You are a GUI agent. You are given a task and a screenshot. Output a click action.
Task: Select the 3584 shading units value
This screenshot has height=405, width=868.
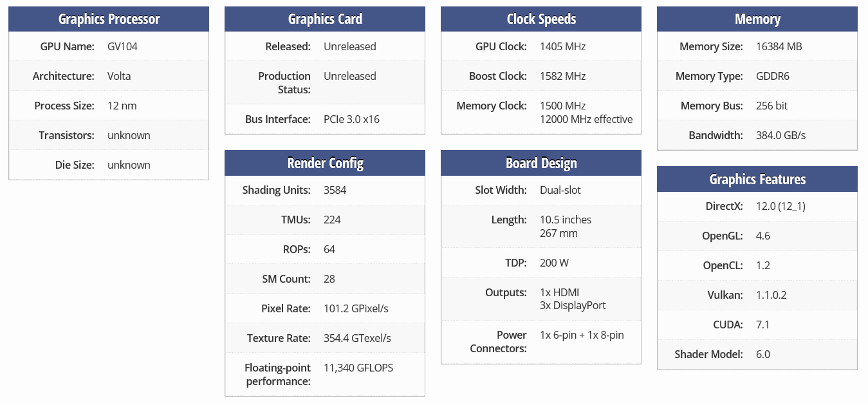click(x=335, y=190)
